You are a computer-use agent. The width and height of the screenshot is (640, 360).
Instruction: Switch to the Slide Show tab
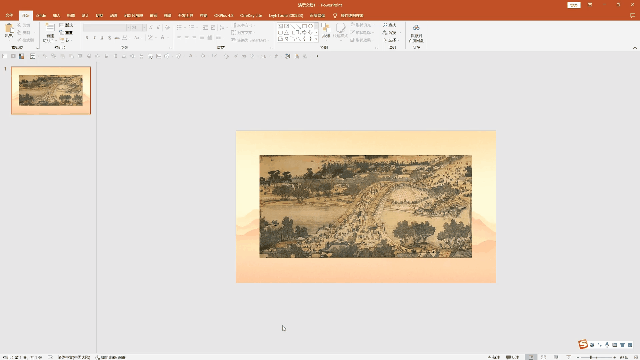pos(133,16)
